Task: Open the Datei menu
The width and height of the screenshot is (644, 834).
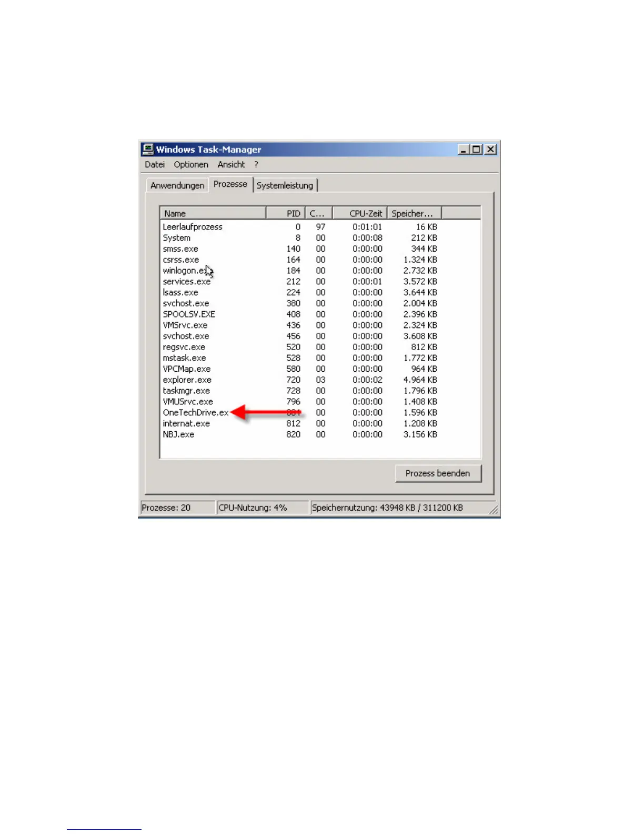Action: point(155,164)
